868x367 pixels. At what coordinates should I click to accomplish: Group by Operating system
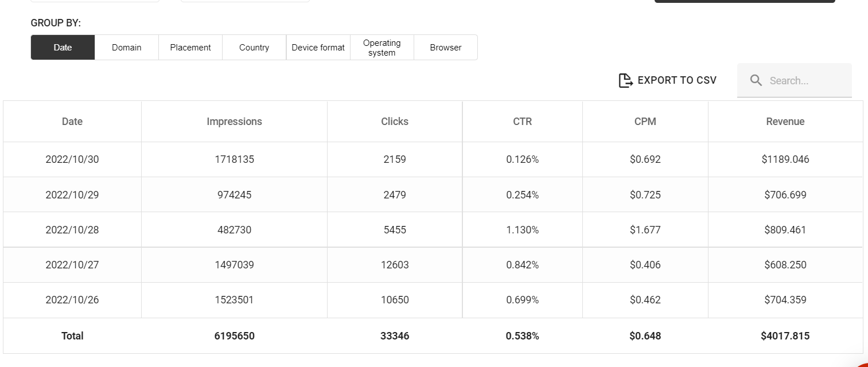click(x=382, y=48)
